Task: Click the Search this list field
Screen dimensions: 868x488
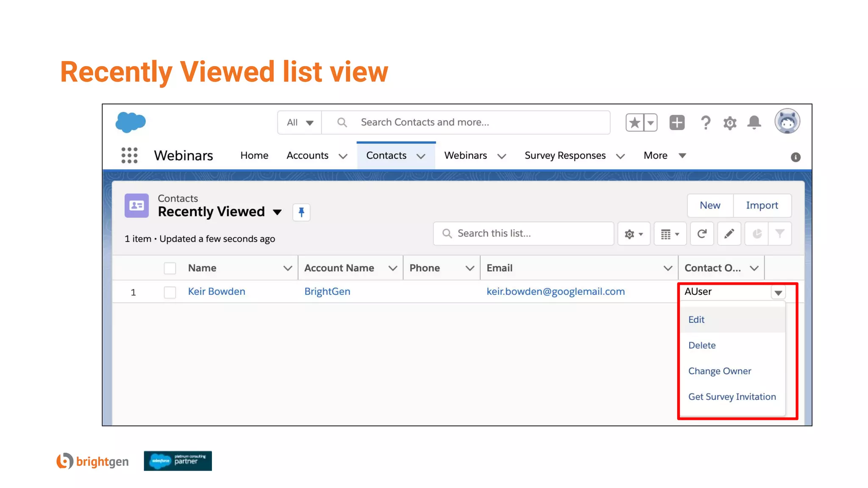Action: [x=523, y=233]
